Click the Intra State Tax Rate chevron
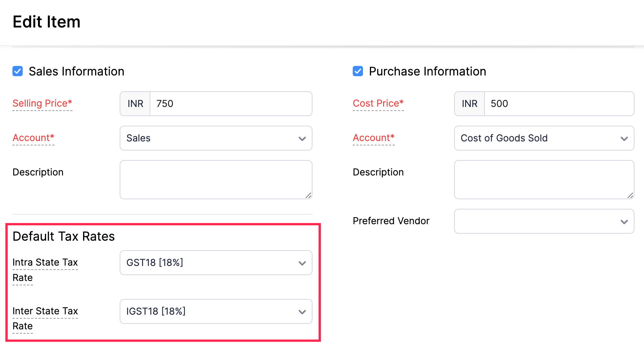Image resolution: width=644 pixels, height=359 pixels. [302, 263]
